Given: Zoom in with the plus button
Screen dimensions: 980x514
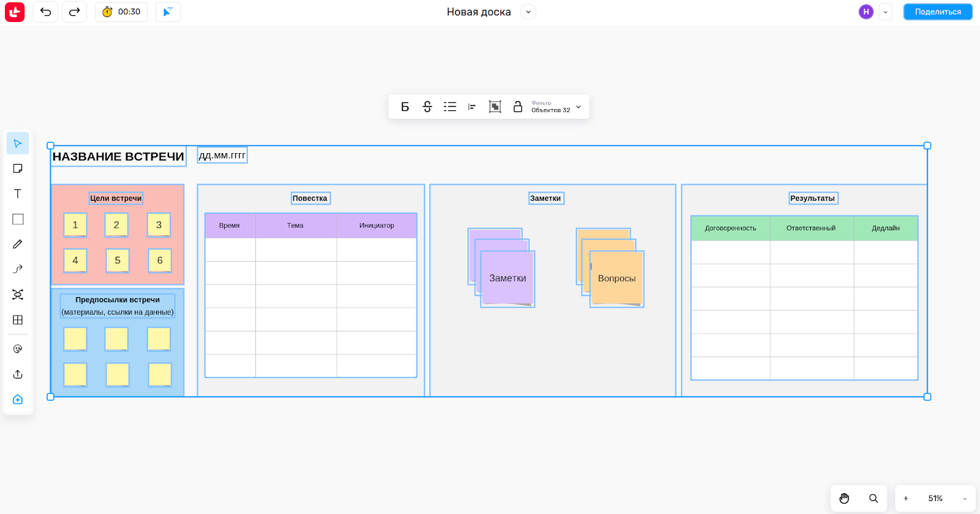Looking at the screenshot, I should coord(906,498).
